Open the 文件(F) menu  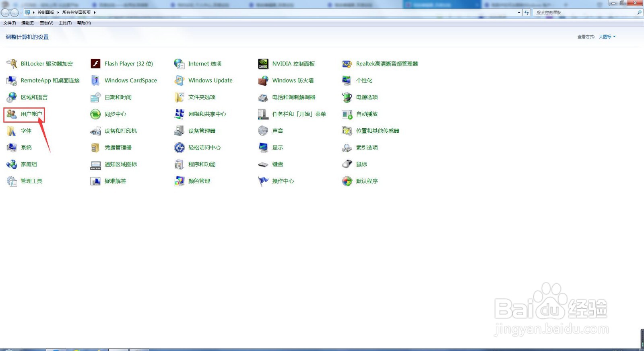click(x=10, y=23)
